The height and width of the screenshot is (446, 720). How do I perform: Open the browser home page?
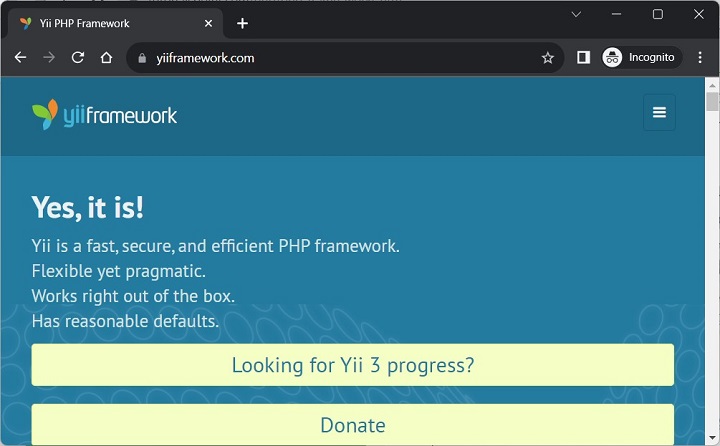pyautogui.click(x=106, y=58)
